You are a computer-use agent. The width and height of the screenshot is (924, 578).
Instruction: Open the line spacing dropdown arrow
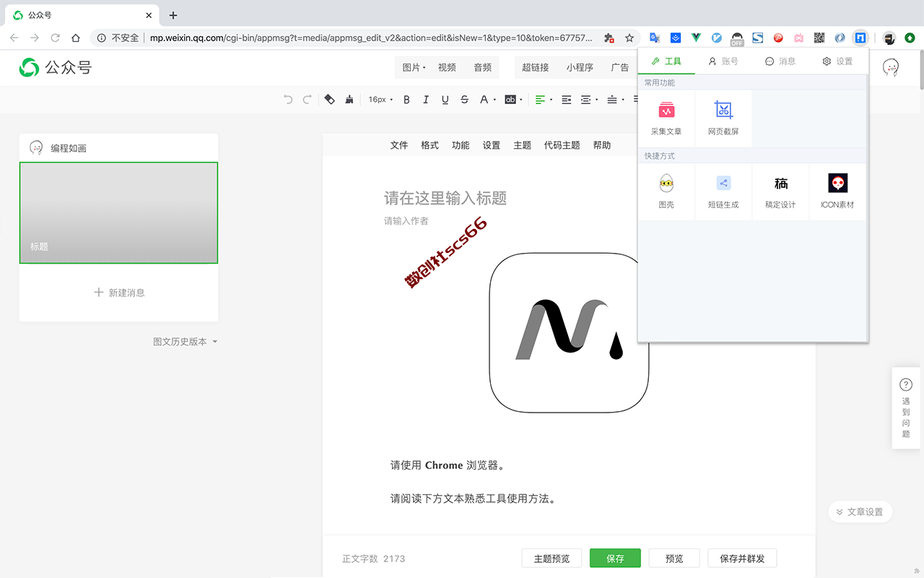(x=622, y=100)
